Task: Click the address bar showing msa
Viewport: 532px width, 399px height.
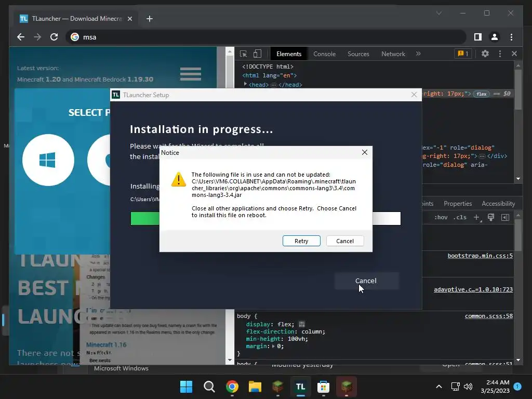Action: point(265,37)
